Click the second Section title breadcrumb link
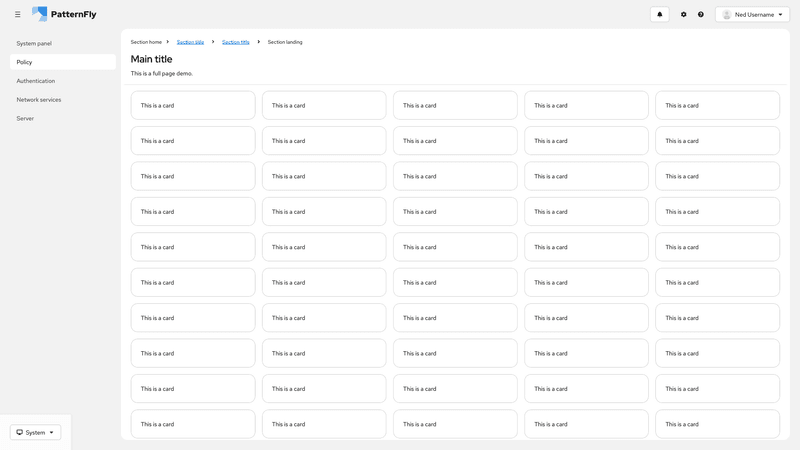800x450 pixels. (x=236, y=42)
